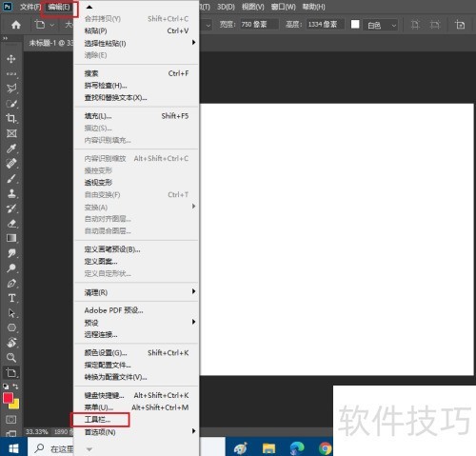This screenshot has height=456, width=476.
Task: Reset default foreground background colors
Action: (x=6, y=387)
